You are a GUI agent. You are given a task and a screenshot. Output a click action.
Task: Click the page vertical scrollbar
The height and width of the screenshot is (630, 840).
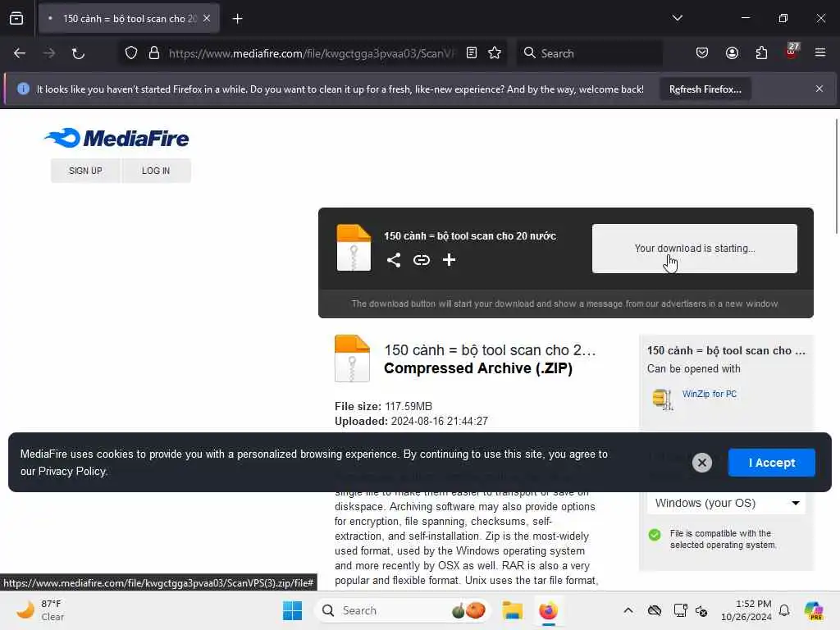[836, 177]
